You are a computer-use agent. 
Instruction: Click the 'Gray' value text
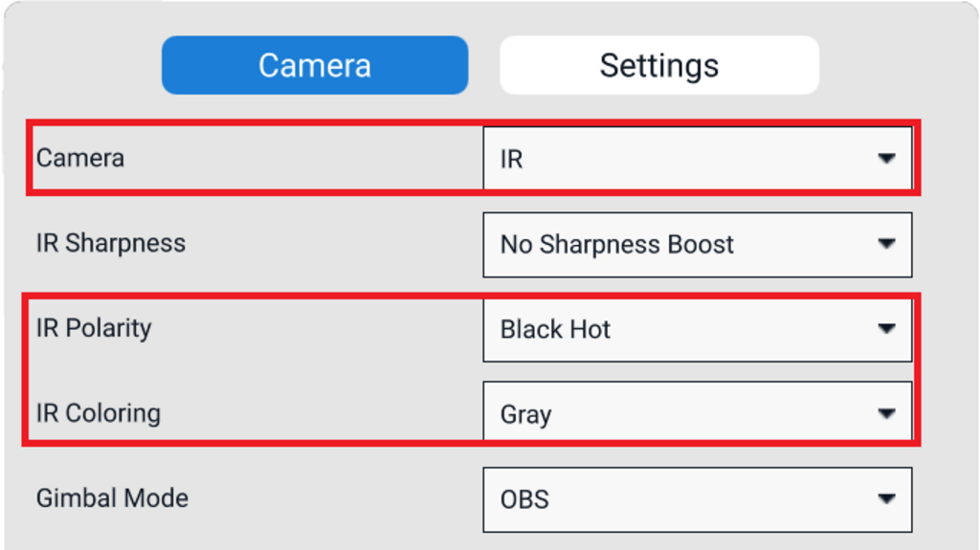525,415
